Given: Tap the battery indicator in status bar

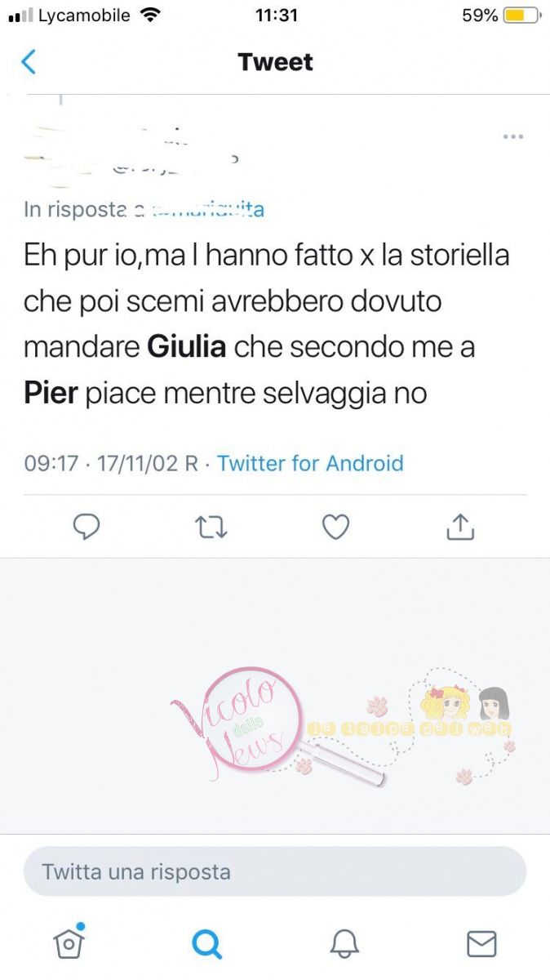Looking at the screenshot, I should click(522, 16).
